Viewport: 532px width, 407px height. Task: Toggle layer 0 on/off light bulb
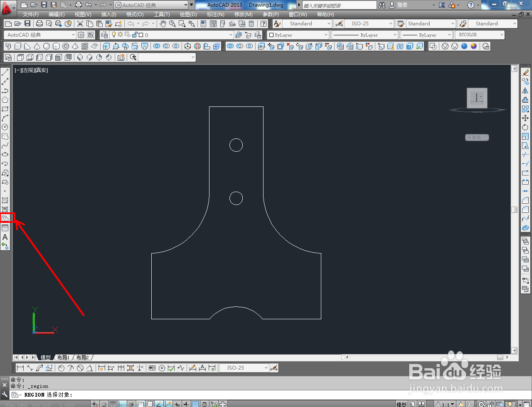point(114,35)
